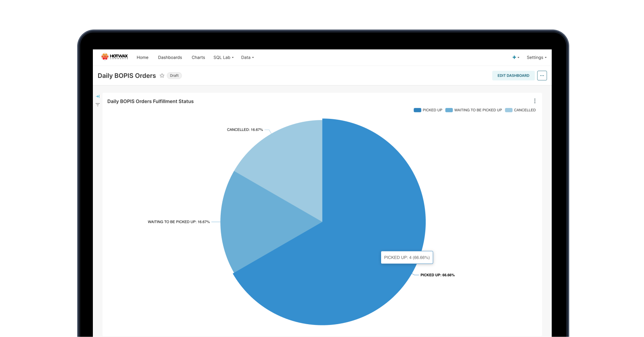
Task: Favorite the dashboard with the star icon
Action: [x=162, y=76]
